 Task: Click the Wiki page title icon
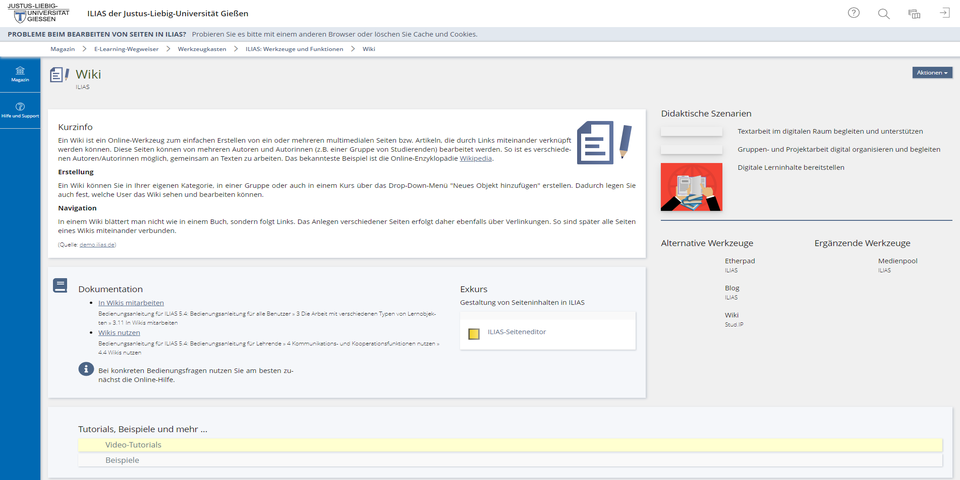[59, 75]
